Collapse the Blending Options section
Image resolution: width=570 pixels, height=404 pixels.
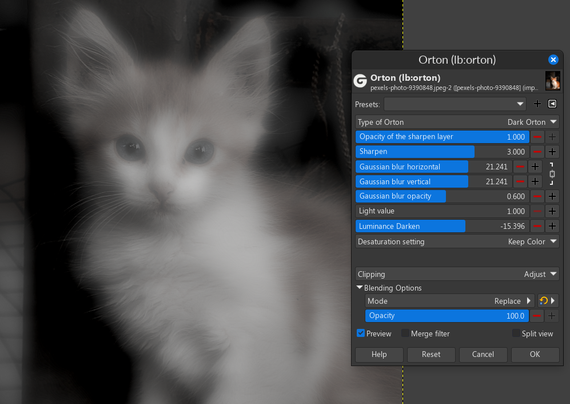coord(360,288)
